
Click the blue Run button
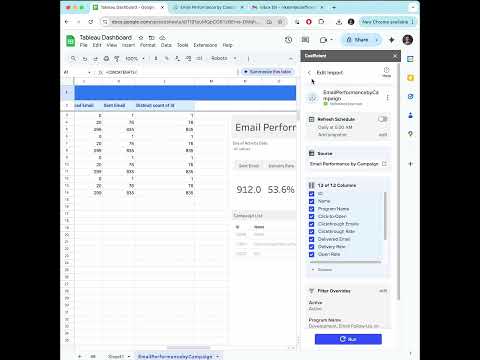tap(348, 339)
